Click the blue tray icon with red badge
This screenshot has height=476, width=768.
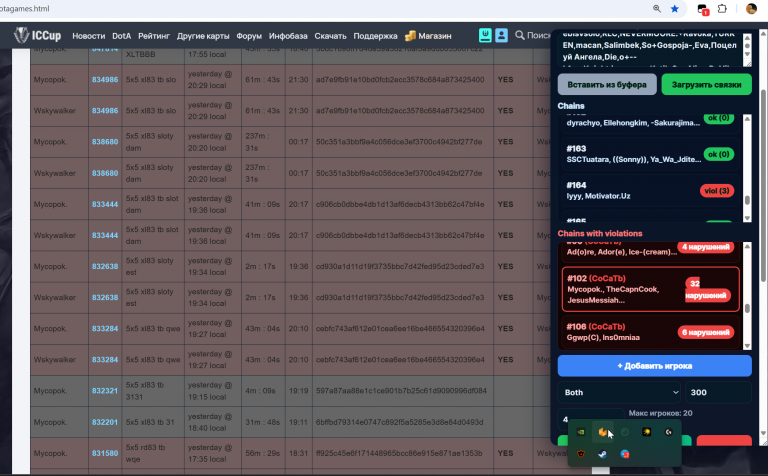pos(624,454)
